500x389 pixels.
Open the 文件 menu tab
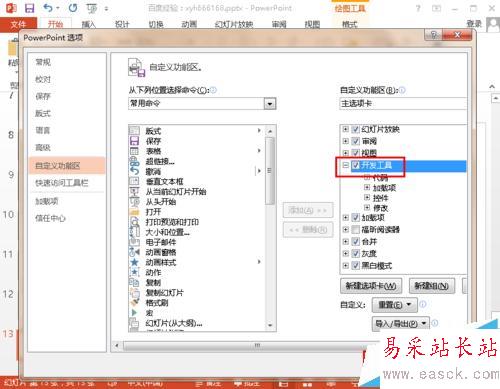pyautogui.click(x=18, y=24)
